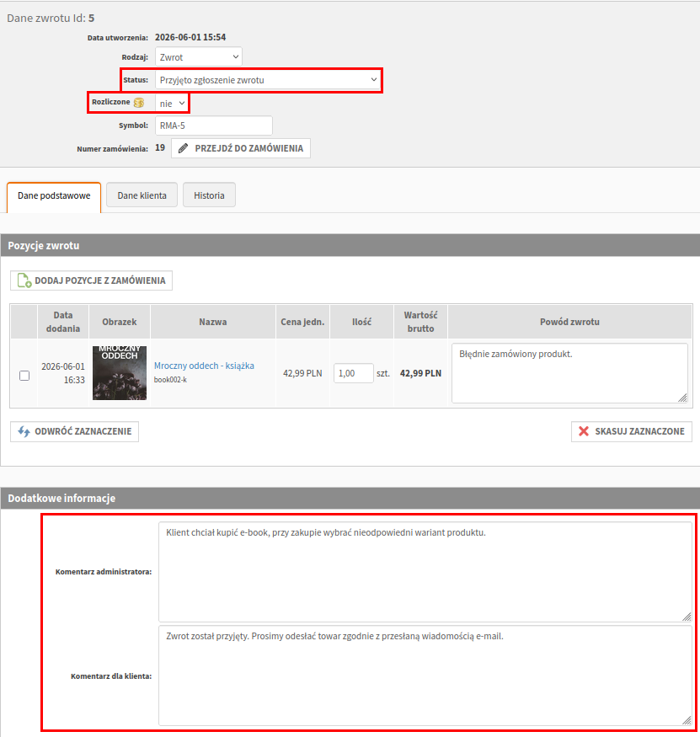Viewport: 700px width, 737px height.
Task: Click the product code book002-k
Action: [170, 380]
